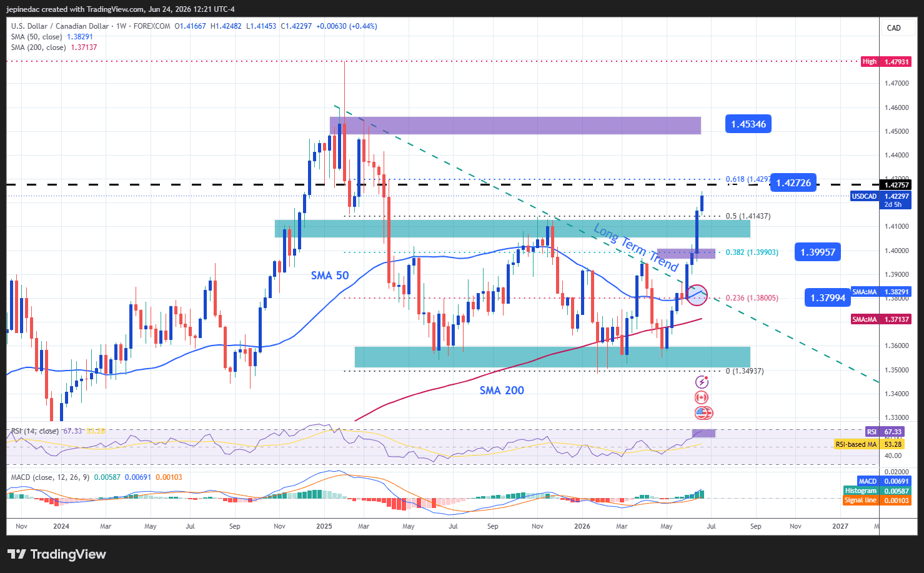Click the 2025 marker on the time axis

(324, 526)
